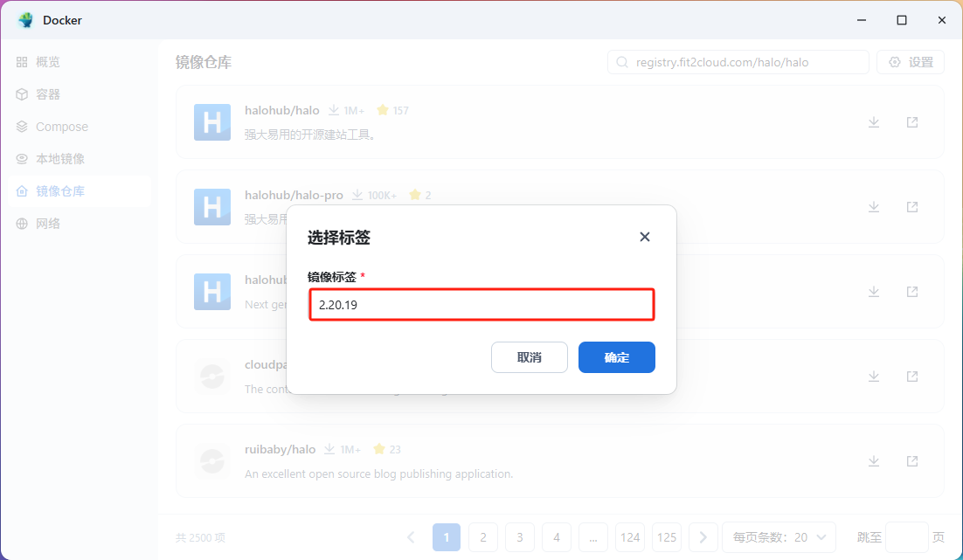Cancel tag selection with 取消 button
The width and height of the screenshot is (963, 560).
click(x=530, y=357)
